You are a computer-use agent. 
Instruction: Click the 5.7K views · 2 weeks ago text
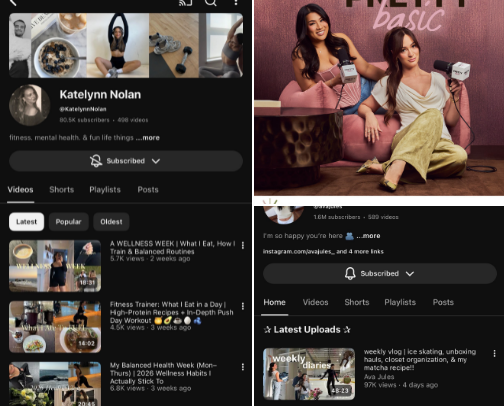coord(150,259)
